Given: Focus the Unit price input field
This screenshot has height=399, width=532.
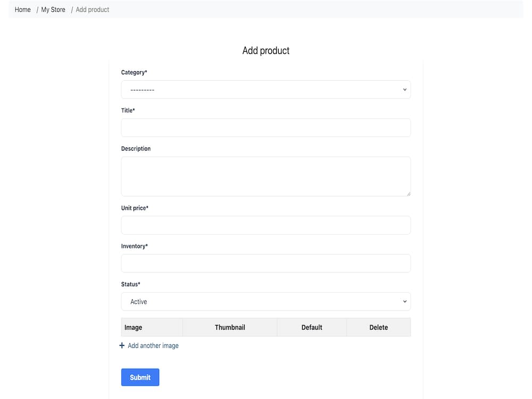Looking at the screenshot, I should point(266,225).
